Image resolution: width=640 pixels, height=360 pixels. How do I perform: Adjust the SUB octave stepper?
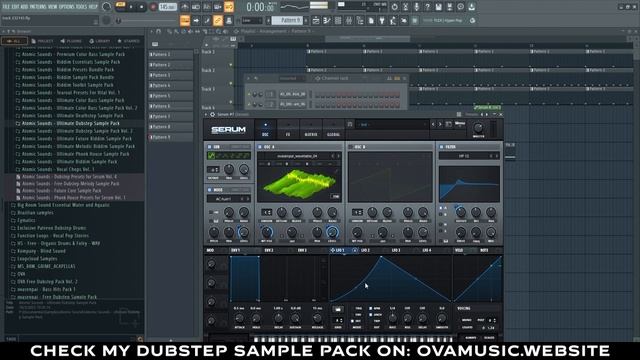click(x=213, y=169)
